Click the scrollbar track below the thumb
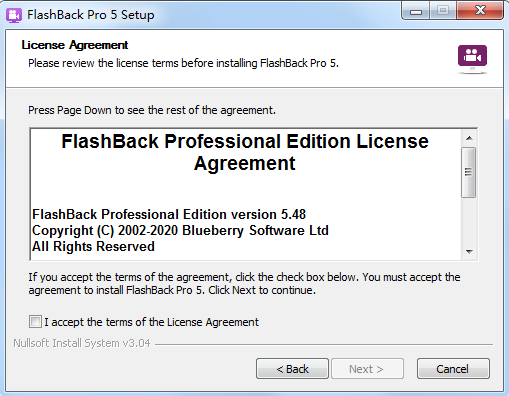Screen dimensions: 509x396 pyautogui.click(x=469, y=221)
